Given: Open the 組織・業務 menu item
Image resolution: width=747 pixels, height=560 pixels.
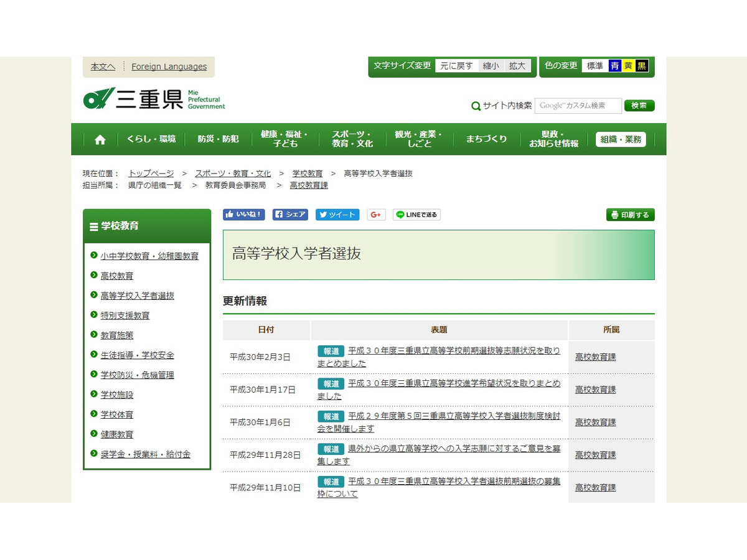Looking at the screenshot, I should (x=620, y=139).
